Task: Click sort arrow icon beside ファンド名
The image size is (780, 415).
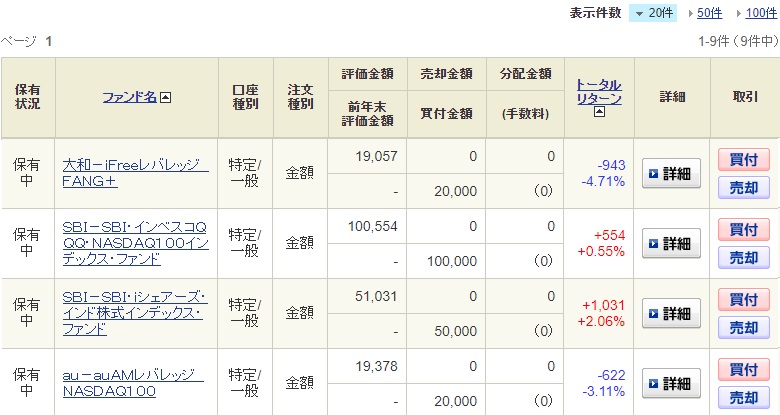Action: pyautogui.click(x=166, y=98)
